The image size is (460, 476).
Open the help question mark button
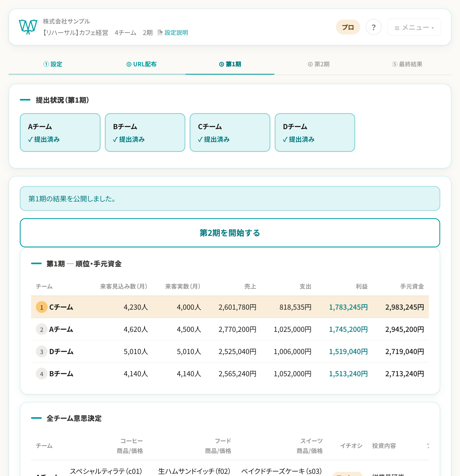click(373, 27)
